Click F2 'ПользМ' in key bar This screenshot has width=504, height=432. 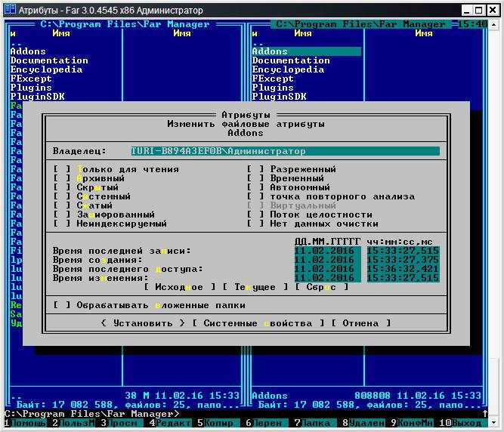[x=73, y=423]
